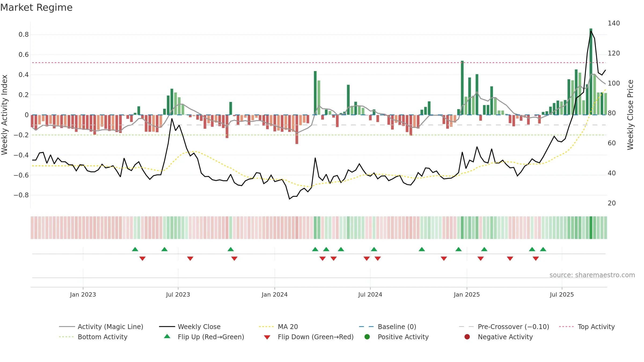Toggle the Pre-Crossover (−0.10) legend entry
Image resolution: width=644 pixels, height=362 pixels.
point(504,327)
